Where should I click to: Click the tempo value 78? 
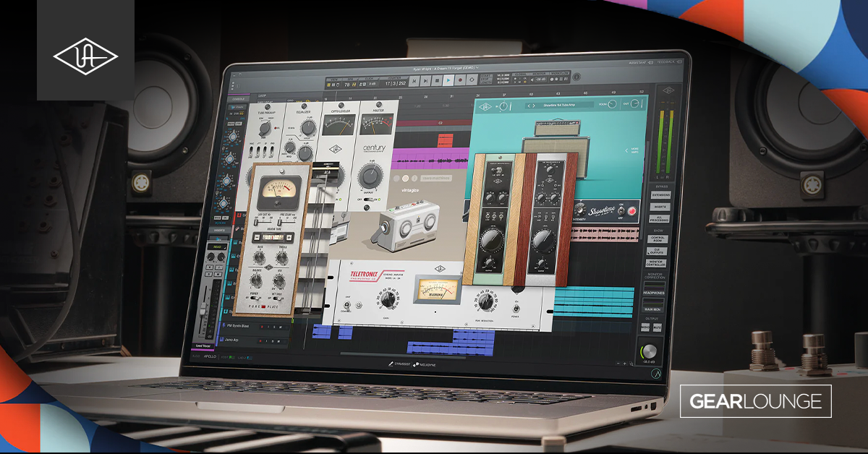click(346, 85)
